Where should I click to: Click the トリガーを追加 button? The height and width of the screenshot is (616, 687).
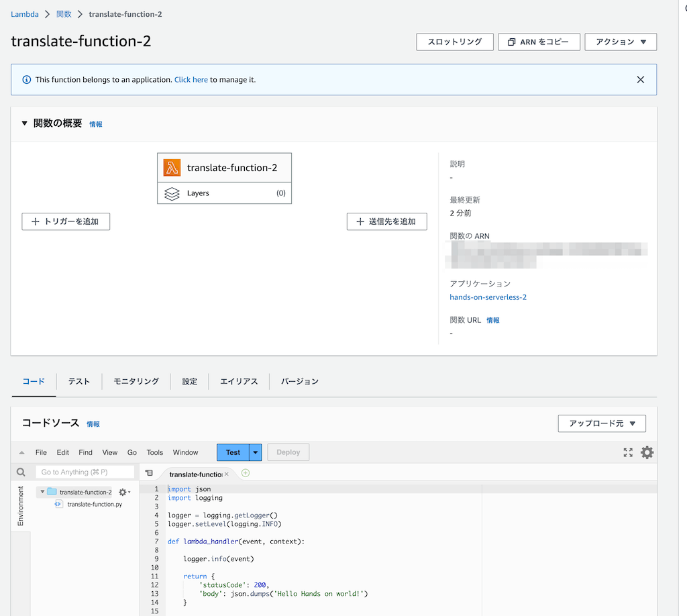click(x=66, y=221)
